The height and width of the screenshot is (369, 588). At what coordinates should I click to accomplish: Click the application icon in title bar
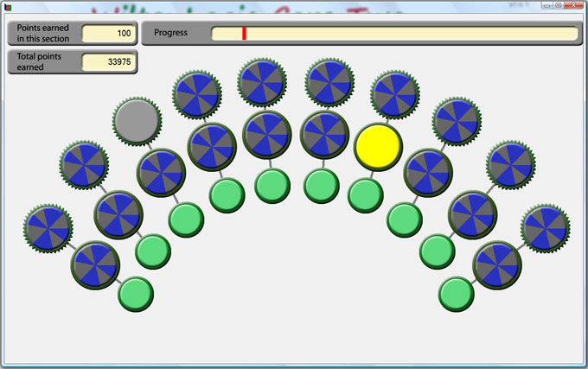point(8,6)
